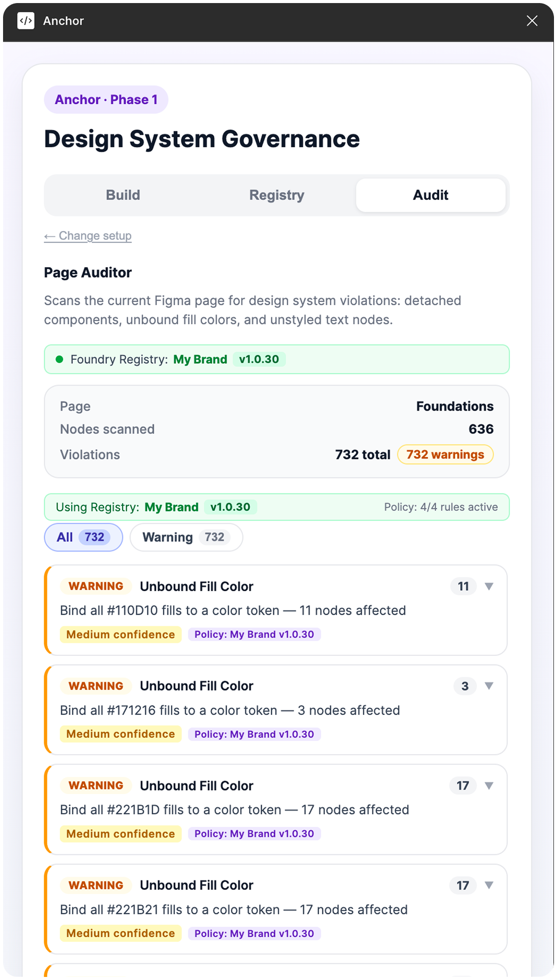Click the WARNING label on #110D10 card
This screenshot has height=980, width=557.
[x=96, y=587]
